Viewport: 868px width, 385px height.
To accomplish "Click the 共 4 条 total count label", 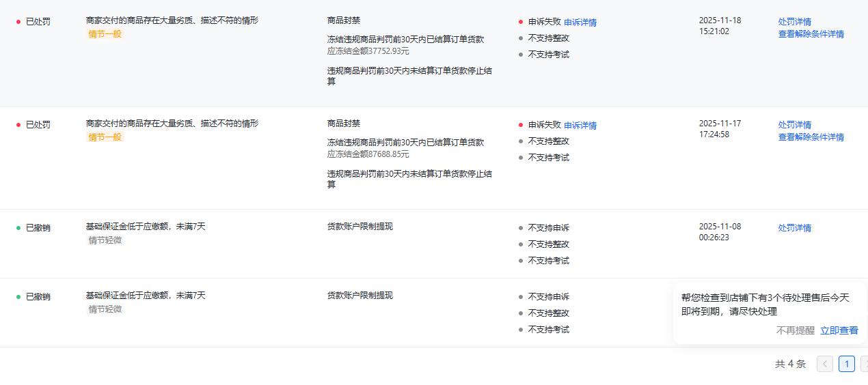I will point(790,364).
